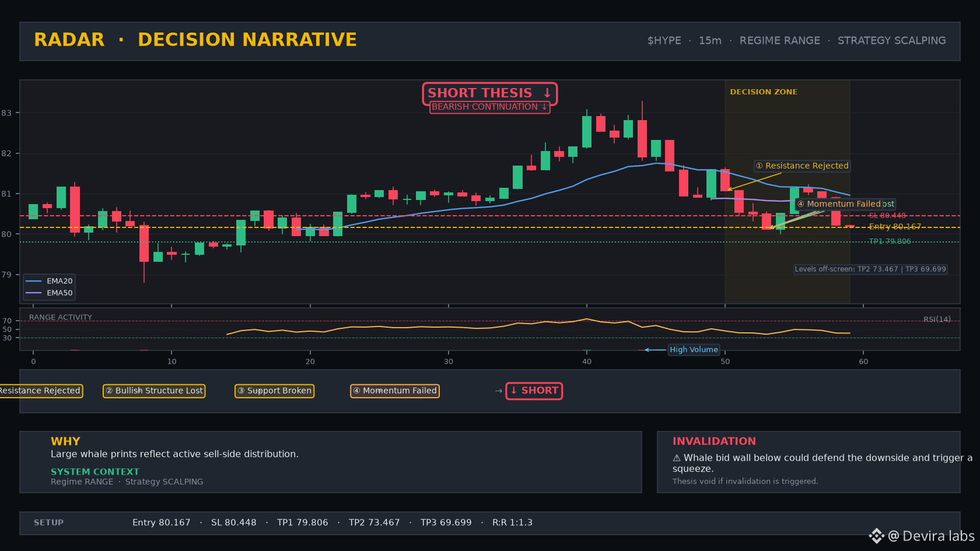The width and height of the screenshot is (980, 551).
Task: Click the Entry 80.167 label on chart line
Action: click(895, 227)
